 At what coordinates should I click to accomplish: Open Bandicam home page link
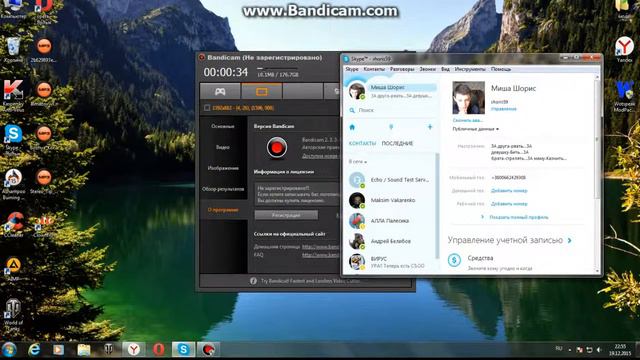(x=320, y=247)
